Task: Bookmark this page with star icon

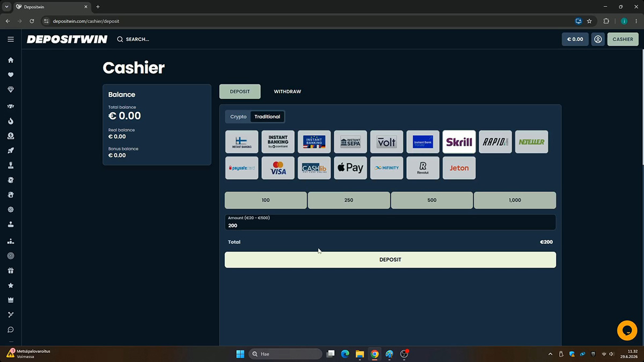Action: click(x=589, y=21)
